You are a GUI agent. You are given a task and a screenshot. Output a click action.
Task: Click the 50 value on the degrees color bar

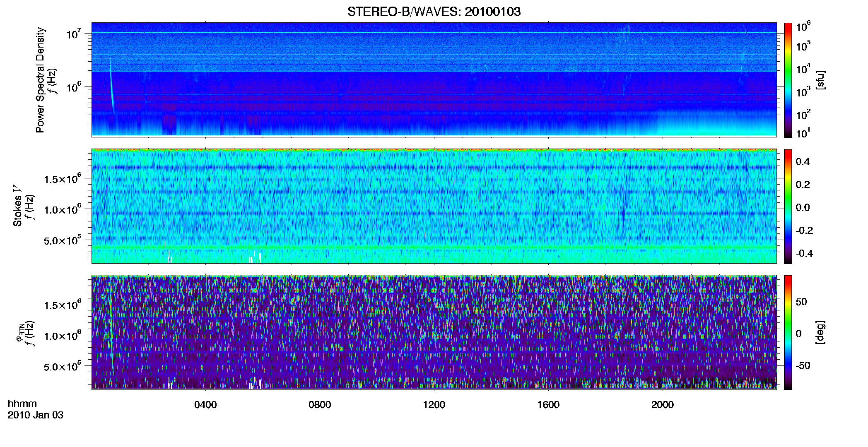[x=801, y=302]
